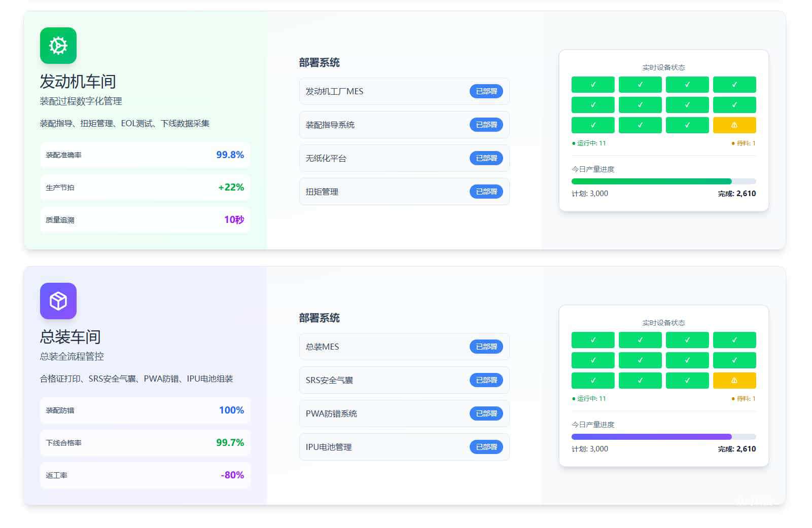This screenshot has width=812, height=528.
Task: Click the green gear icon for 发动机车间
Action: click(58, 46)
